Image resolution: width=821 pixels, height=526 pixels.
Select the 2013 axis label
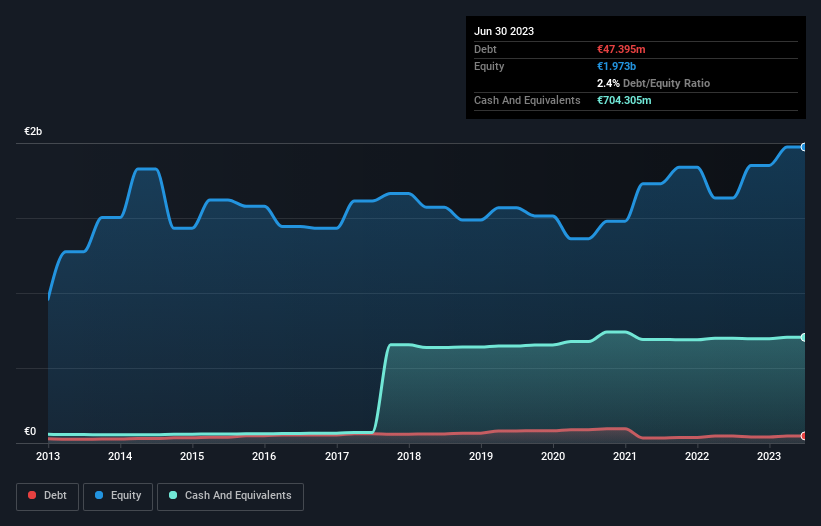pyautogui.click(x=48, y=456)
